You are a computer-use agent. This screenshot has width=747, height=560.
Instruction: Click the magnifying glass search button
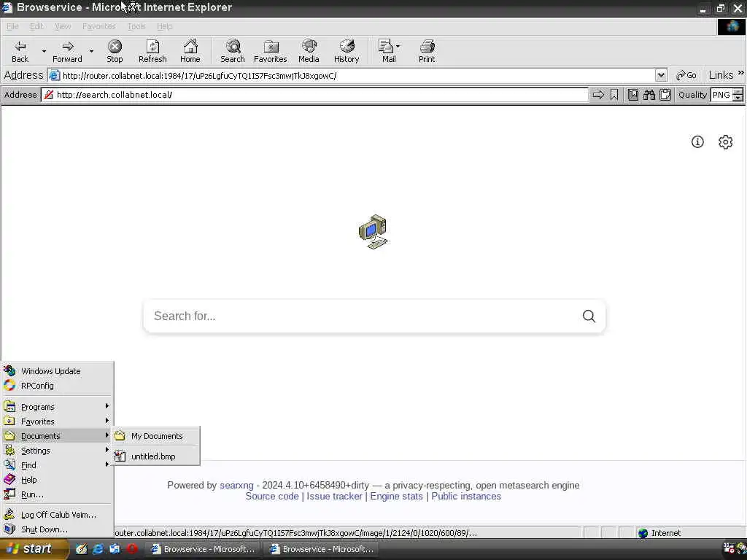589,316
